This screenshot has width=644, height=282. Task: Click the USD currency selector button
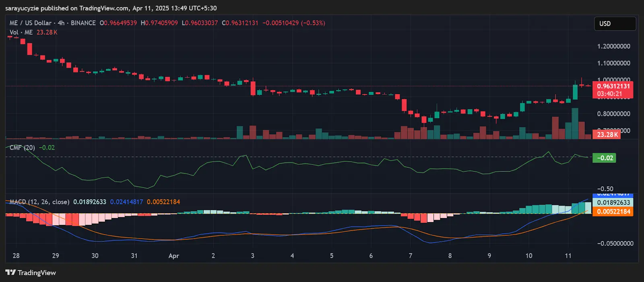tap(615, 24)
